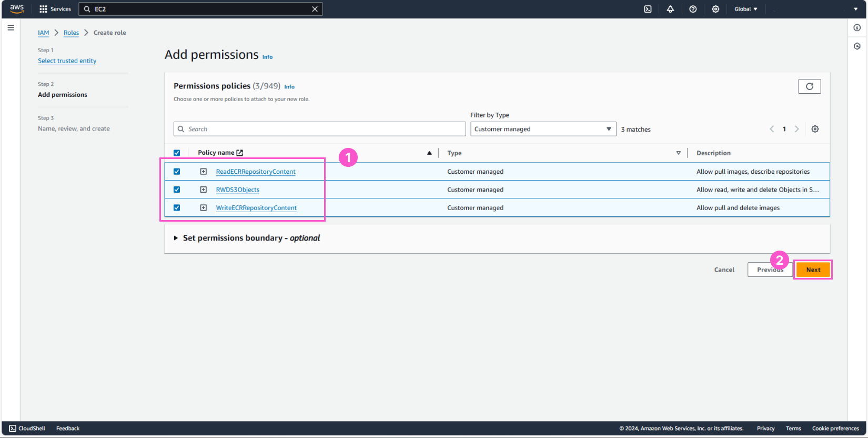This screenshot has height=438, width=868.
Task: Click the search magnifier in top bar
Action: [x=87, y=9]
